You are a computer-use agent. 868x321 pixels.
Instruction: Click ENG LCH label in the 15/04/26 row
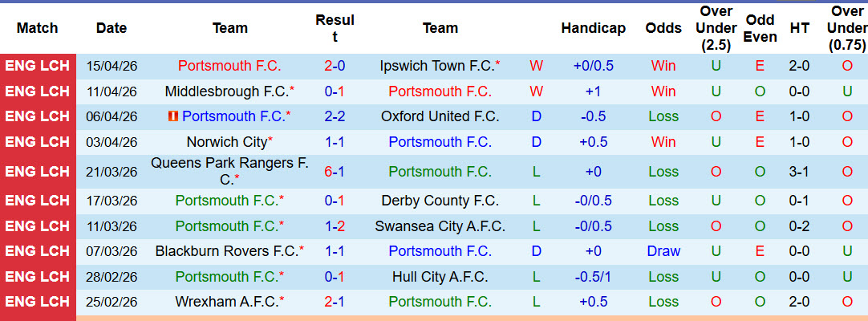38,66
